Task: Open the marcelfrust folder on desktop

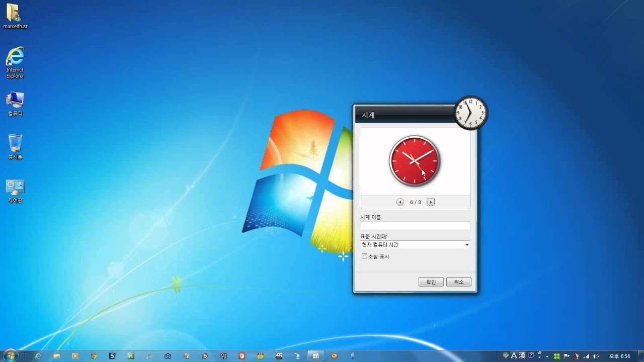Action: pyautogui.click(x=15, y=16)
